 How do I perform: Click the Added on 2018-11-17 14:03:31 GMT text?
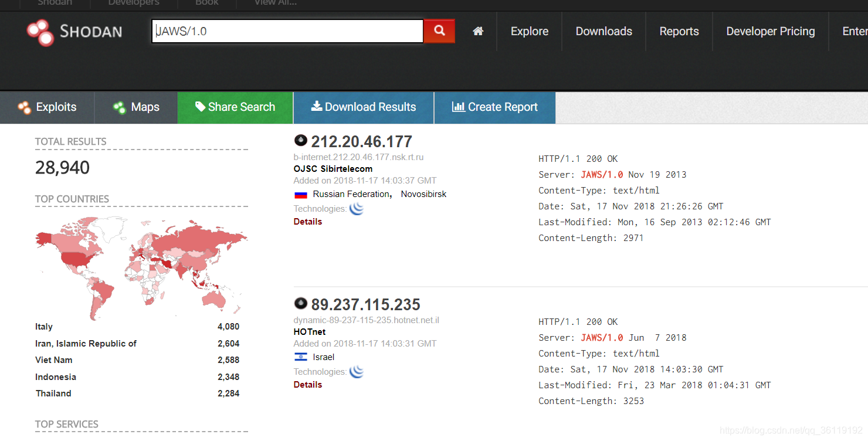tap(365, 344)
